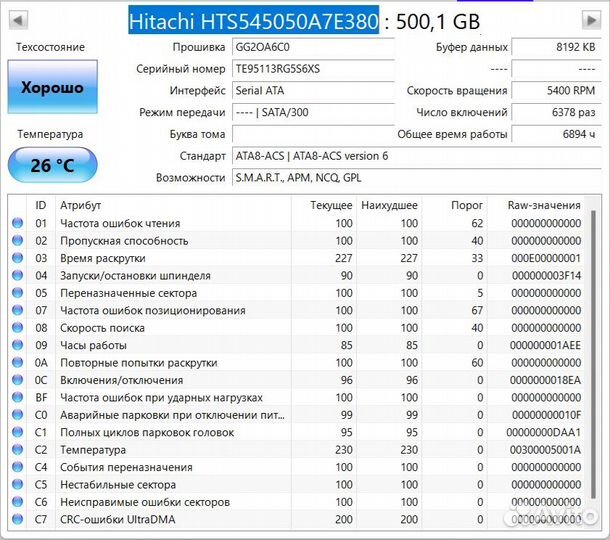
Task: Click the status icon for Переназначенные сектора
Action: [18, 293]
